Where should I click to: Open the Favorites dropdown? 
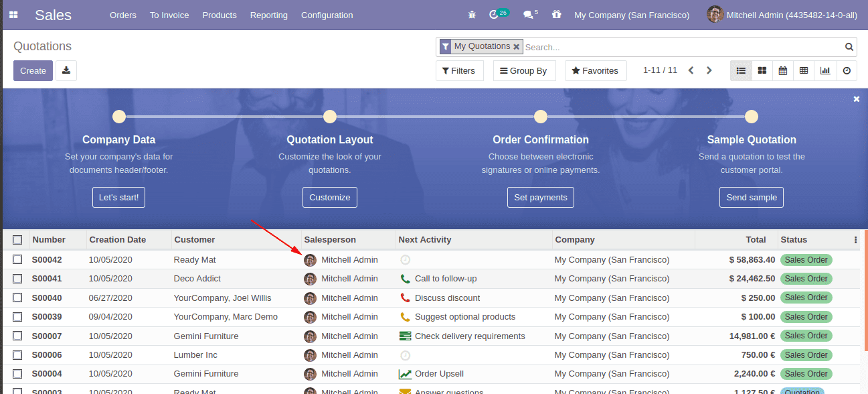(x=596, y=70)
